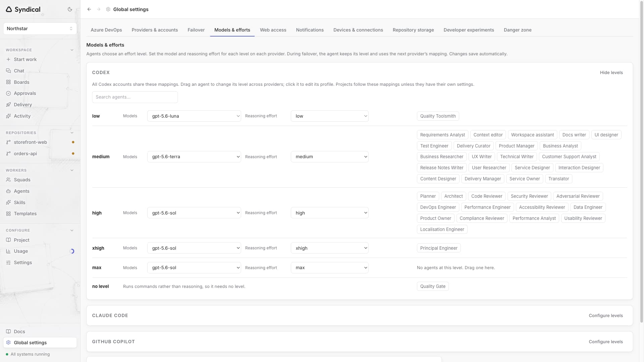
Task: Configure levels for Claude Code
Action: [x=606, y=315]
